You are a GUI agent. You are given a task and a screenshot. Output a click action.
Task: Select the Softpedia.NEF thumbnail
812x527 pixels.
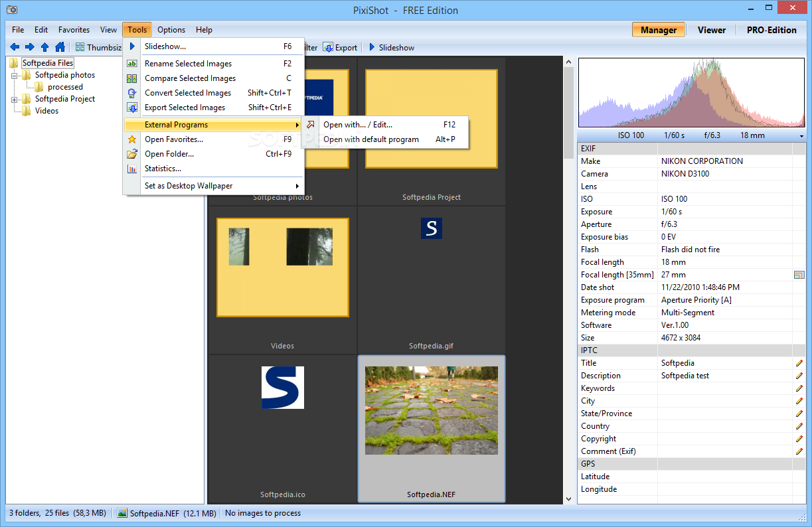pyautogui.click(x=432, y=429)
